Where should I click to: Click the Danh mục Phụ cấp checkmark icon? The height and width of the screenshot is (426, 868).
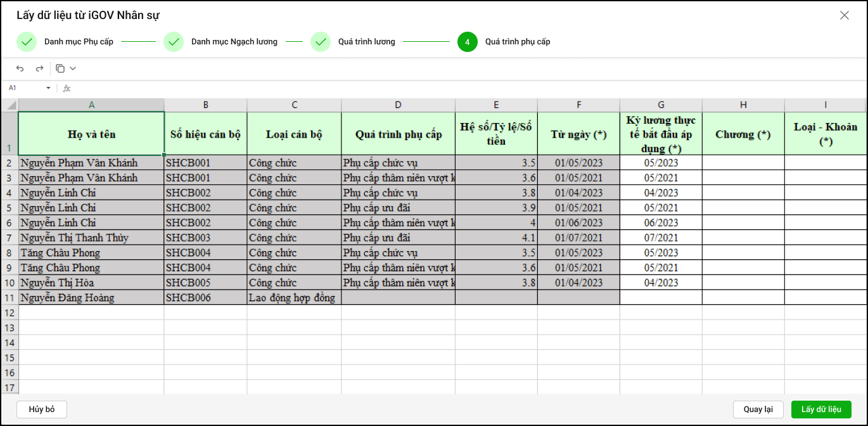coord(27,42)
